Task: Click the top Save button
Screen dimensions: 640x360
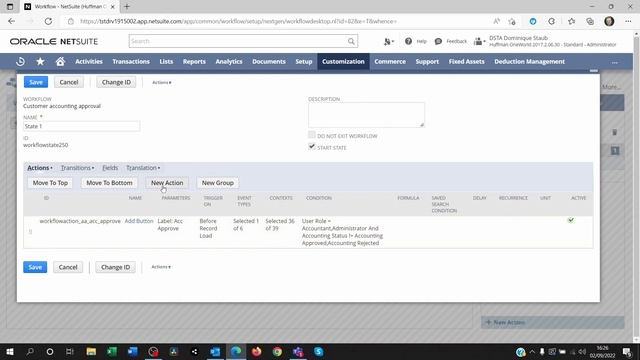Action: coord(36,82)
